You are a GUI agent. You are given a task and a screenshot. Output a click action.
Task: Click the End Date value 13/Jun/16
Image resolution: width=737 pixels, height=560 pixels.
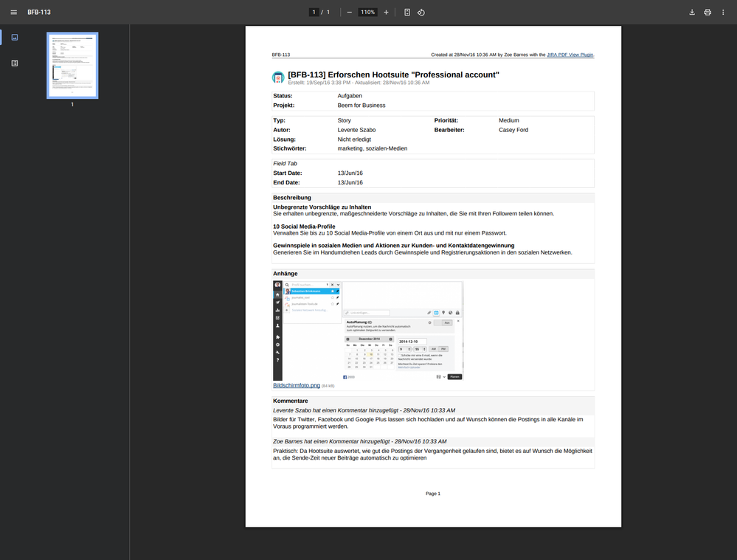click(x=350, y=182)
